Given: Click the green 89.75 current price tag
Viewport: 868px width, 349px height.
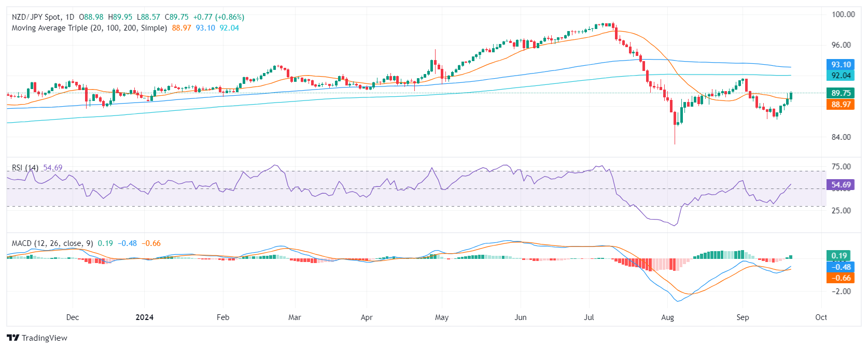Looking at the screenshot, I should pyautogui.click(x=840, y=93).
